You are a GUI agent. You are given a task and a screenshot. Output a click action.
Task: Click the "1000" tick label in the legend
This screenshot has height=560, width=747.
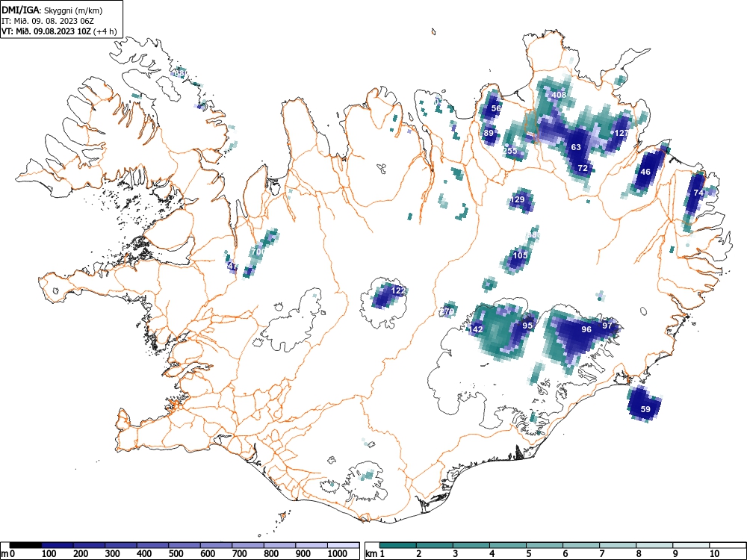[x=338, y=554]
